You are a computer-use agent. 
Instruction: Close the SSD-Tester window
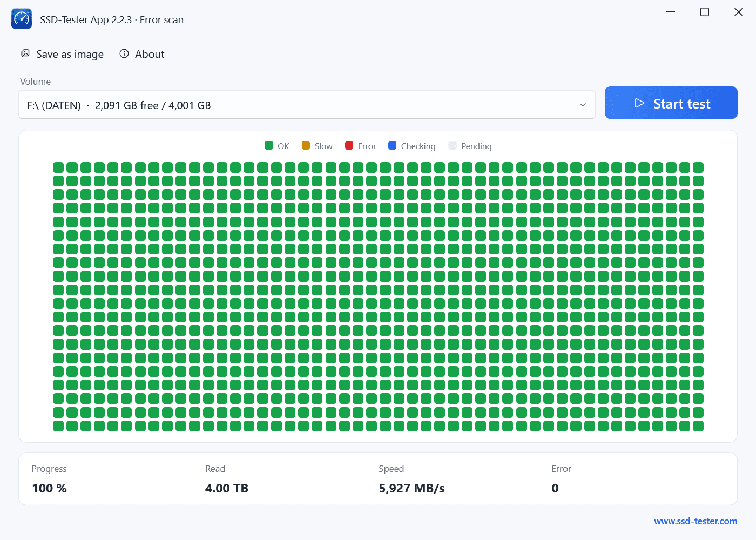739,12
